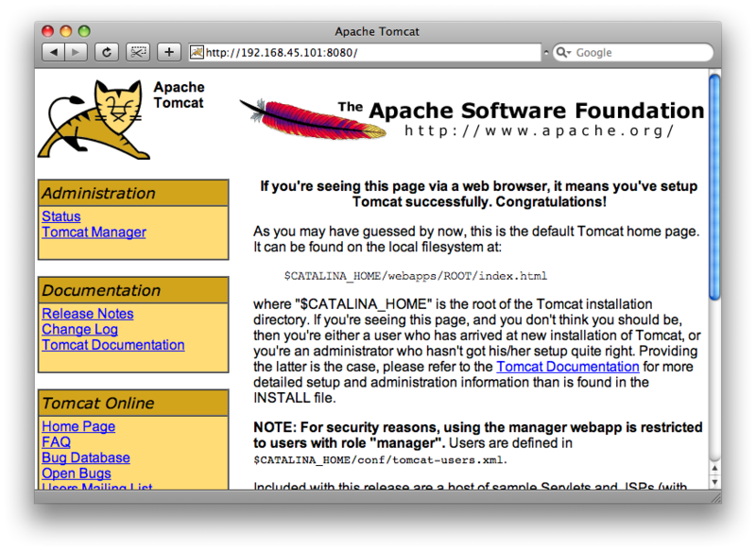Click the Administration panel heading
756x551 pixels.
(x=133, y=194)
